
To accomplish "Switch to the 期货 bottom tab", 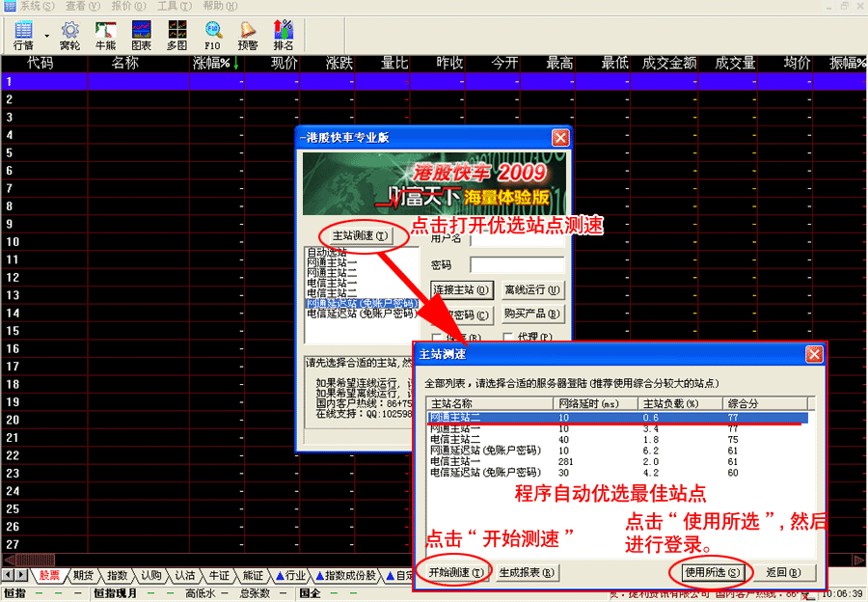I will pyautogui.click(x=83, y=576).
